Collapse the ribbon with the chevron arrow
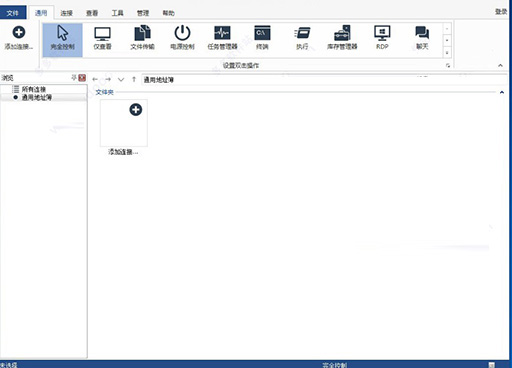Viewport: 512px width, 368px height. pos(500,65)
